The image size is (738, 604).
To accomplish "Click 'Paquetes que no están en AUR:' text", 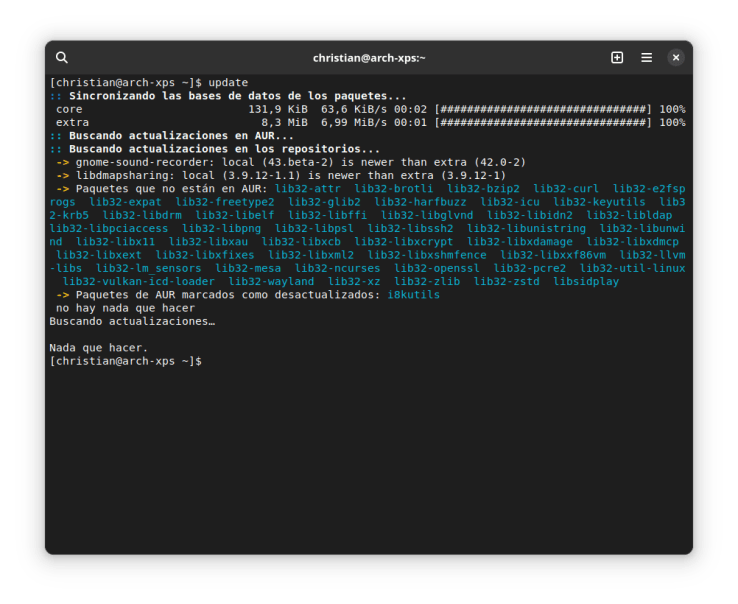I will pos(171,189).
